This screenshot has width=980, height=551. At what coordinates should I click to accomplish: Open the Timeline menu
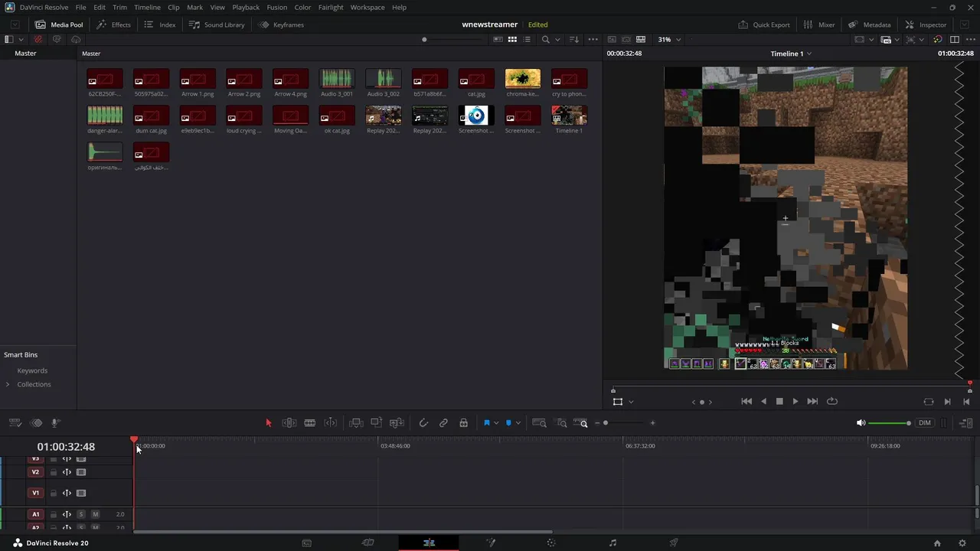click(x=147, y=7)
